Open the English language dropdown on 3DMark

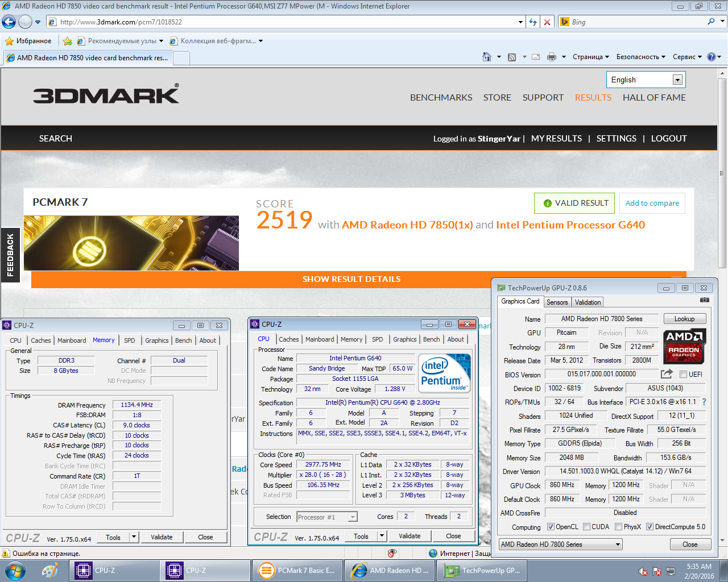(x=646, y=80)
